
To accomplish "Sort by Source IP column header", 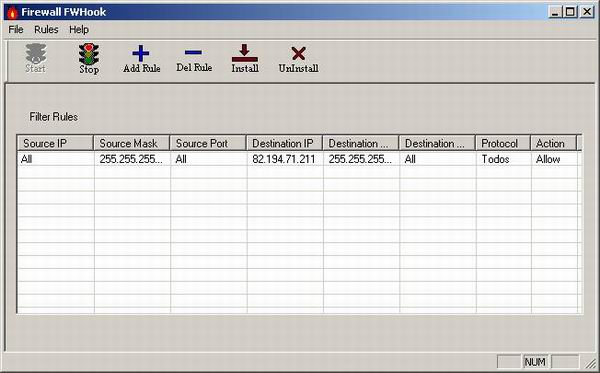I will (55, 143).
